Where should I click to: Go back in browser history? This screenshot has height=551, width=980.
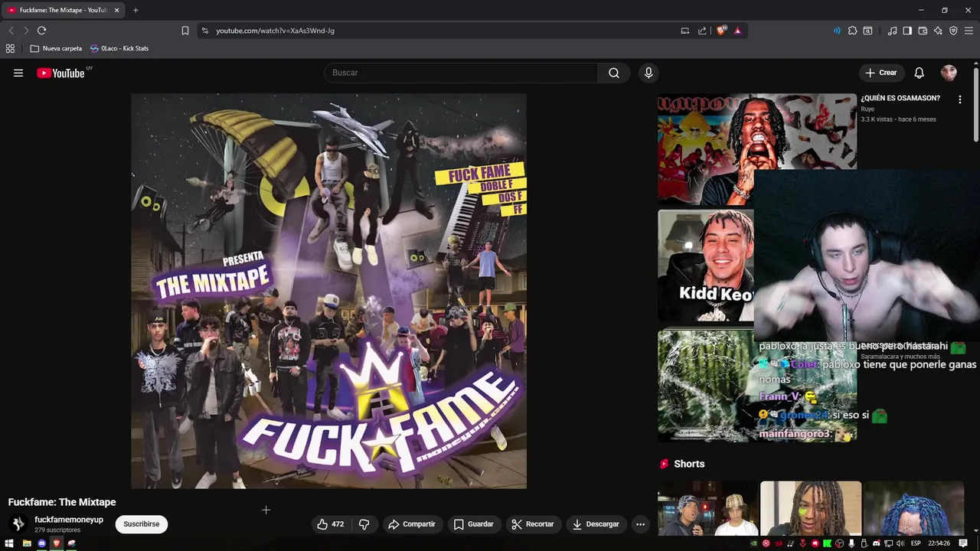click(11, 31)
